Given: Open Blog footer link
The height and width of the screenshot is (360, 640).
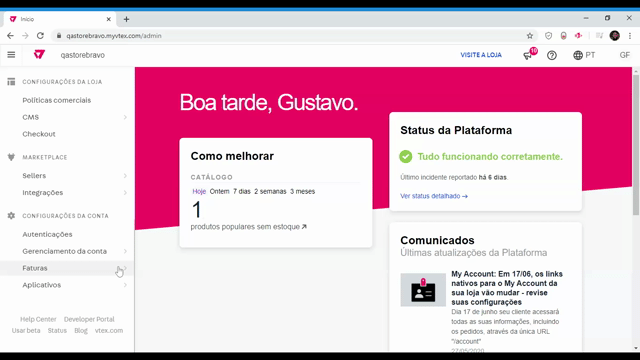Looking at the screenshot, I should 81,331.
